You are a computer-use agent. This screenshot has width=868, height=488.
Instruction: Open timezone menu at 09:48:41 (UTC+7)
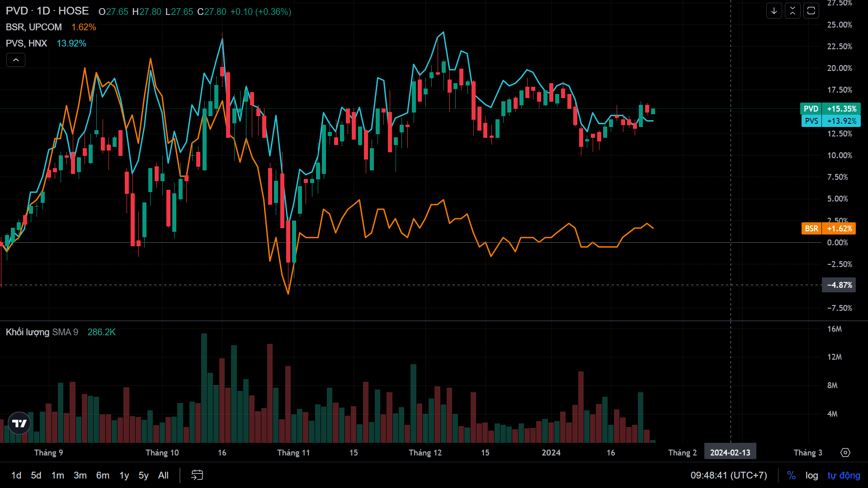tap(728, 475)
